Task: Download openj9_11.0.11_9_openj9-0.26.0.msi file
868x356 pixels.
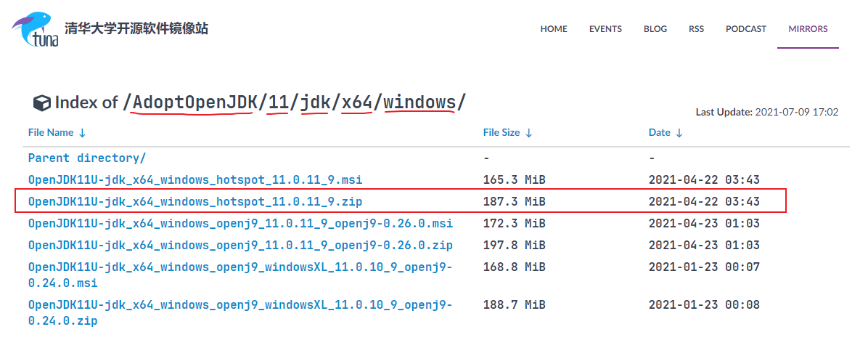Action: click(240, 224)
